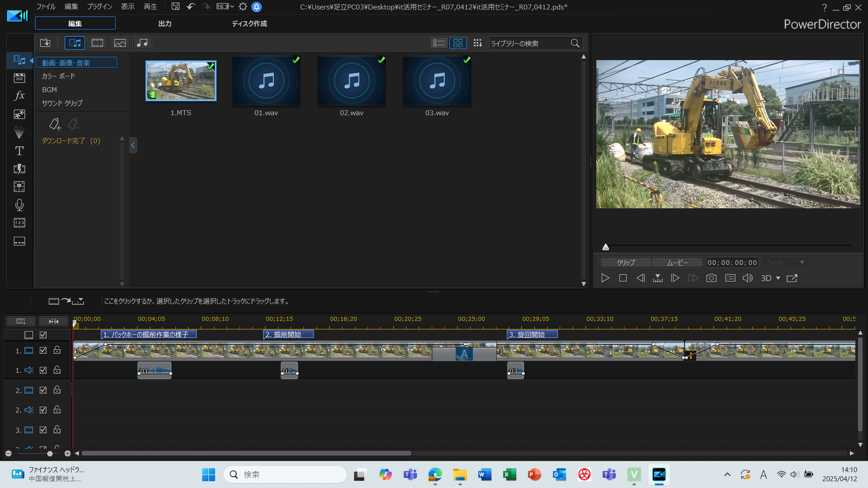Open the プラグイン menu
Image resolution: width=868 pixels, height=488 pixels.
point(99,7)
